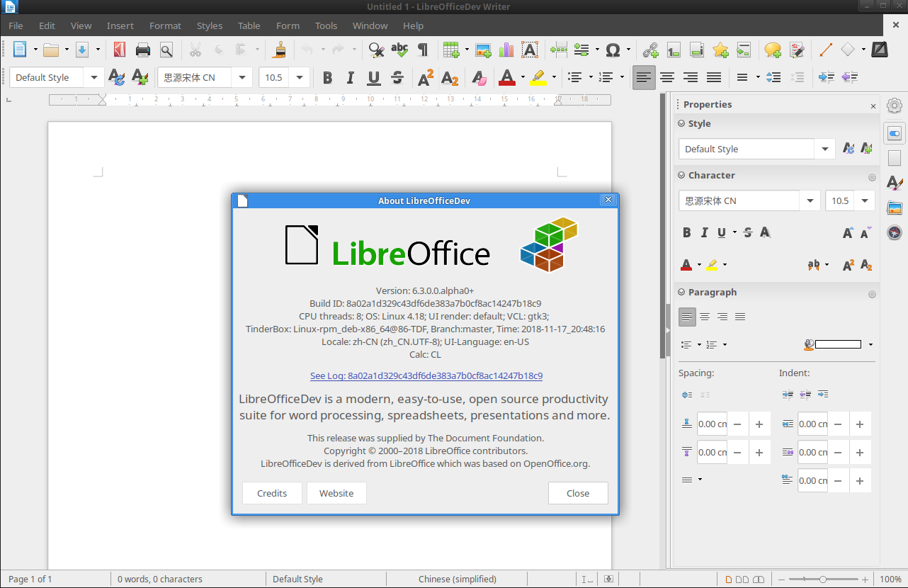
Task: Click Clear Direct Formatting eraser icon
Action: (479, 77)
